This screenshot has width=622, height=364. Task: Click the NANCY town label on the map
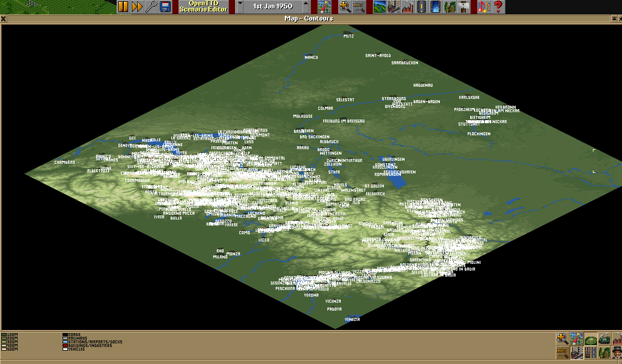(x=311, y=58)
